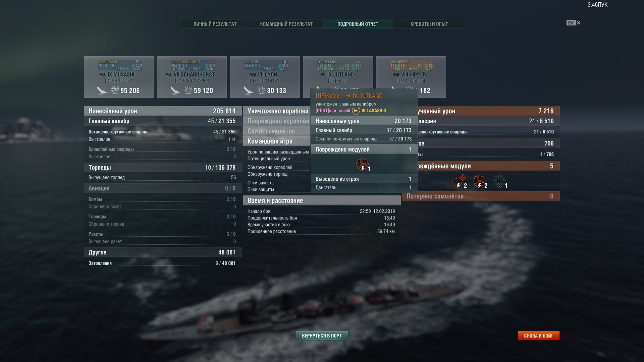Screen dimensions: 644x362
Task: Expand the Торпеды damage section header
Action: point(163,168)
